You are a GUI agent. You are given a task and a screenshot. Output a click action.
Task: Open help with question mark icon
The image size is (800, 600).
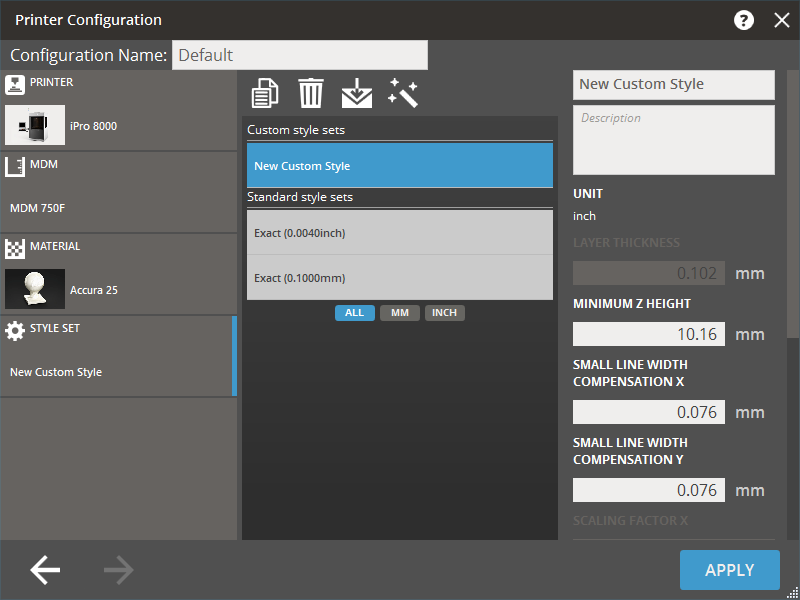(x=744, y=20)
